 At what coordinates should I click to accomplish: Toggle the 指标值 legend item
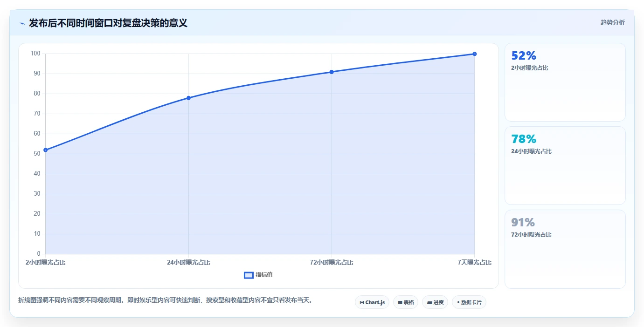tap(258, 275)
